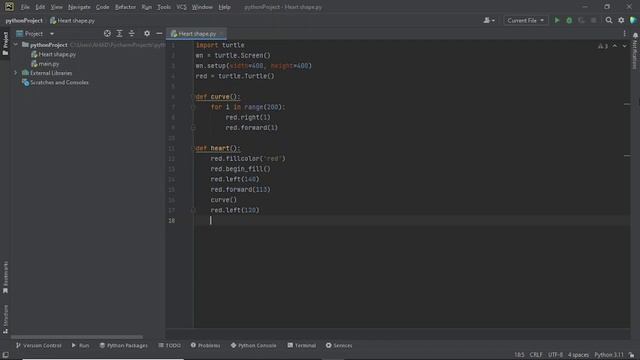Open the TODO tool window
This screenshot has height=360, width=640.
tap(170, 345)
